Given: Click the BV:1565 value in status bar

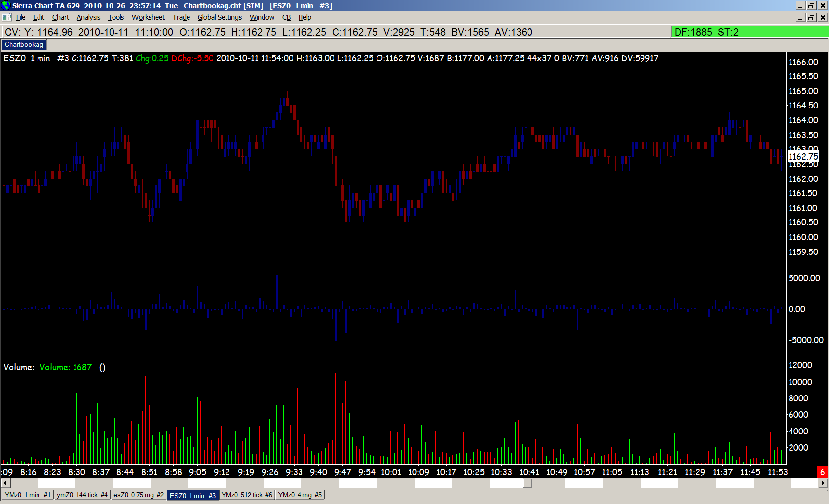Looking at the screenshot, I should (x=470, y=32).
